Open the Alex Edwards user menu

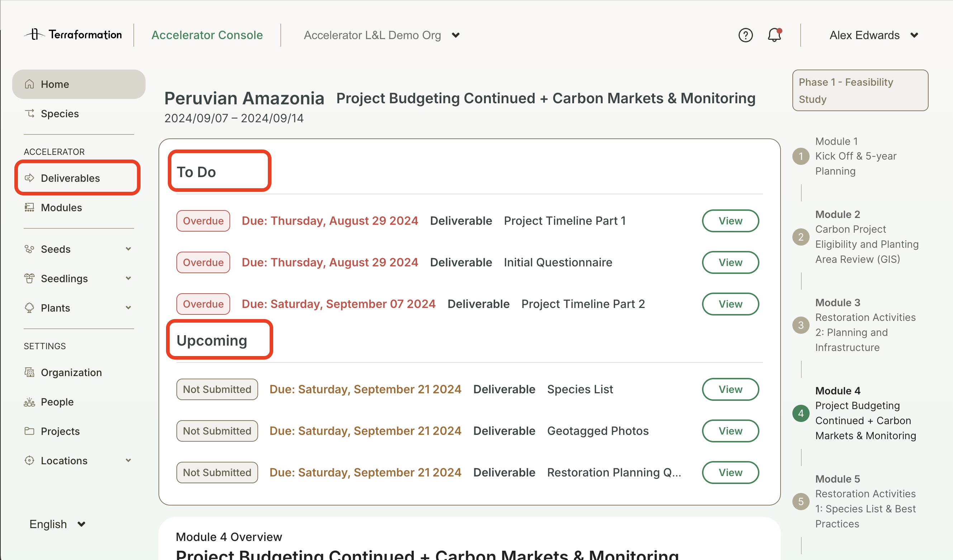tap(873, 35)
